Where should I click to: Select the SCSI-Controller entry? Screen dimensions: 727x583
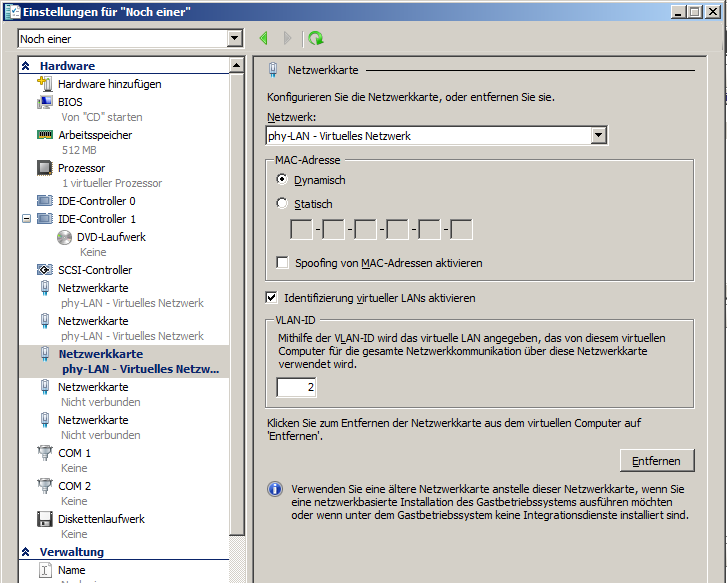95,270
